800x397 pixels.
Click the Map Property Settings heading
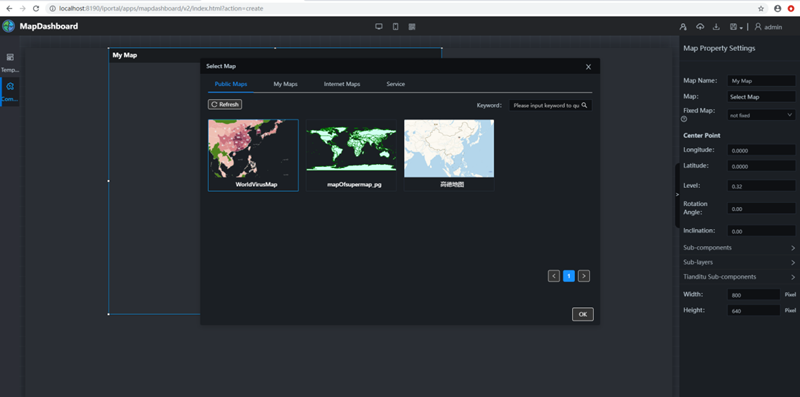[x=719, y=48]
